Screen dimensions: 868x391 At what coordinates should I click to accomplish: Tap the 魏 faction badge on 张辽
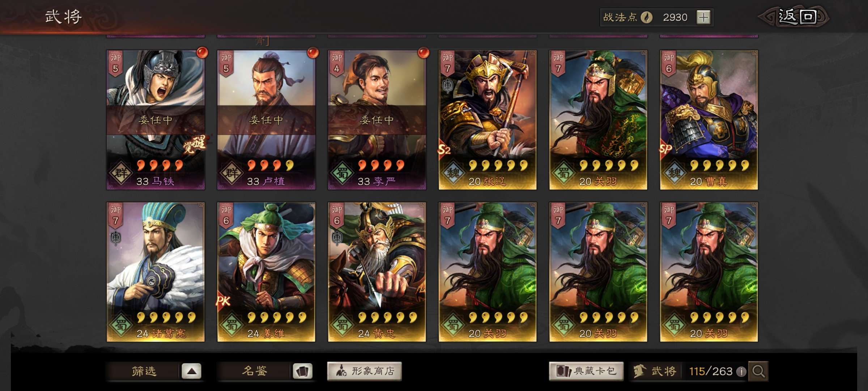453,173
